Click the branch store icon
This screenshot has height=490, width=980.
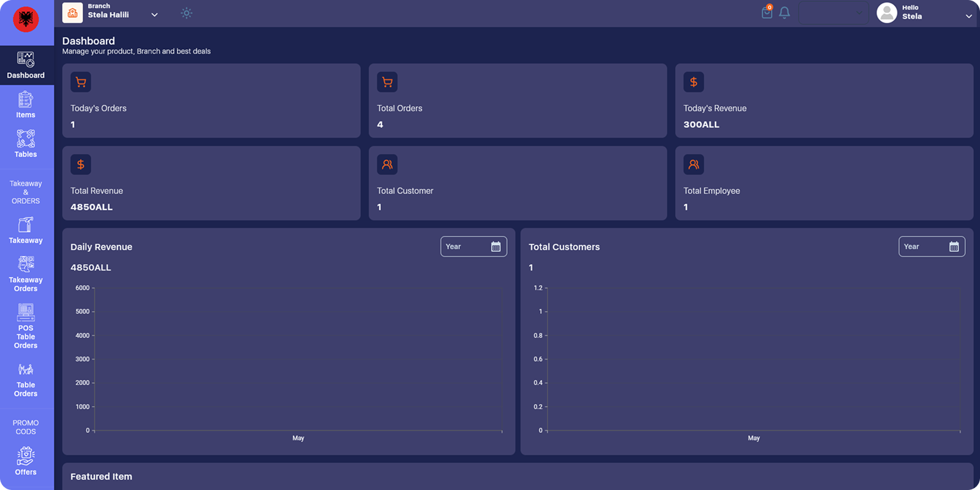pos(72,13)
